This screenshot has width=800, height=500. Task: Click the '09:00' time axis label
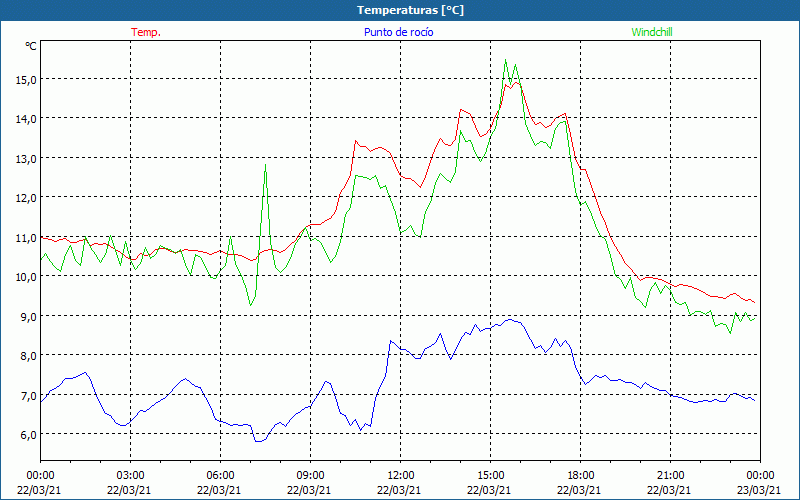310,476
